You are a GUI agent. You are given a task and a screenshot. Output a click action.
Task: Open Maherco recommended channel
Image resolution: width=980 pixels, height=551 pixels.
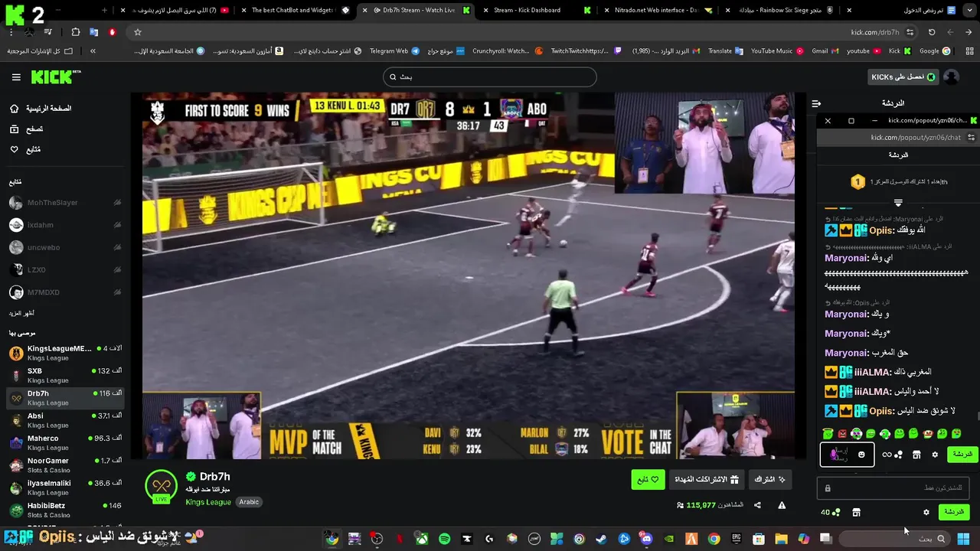[x=65, y=442]
